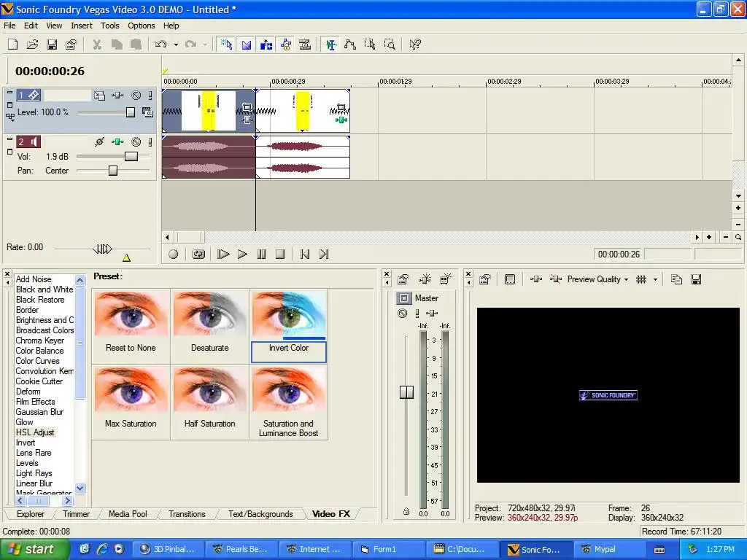Viewport: 747px width, 560px height.
Task: Open the Insert menu
Action: coord(82,26)
